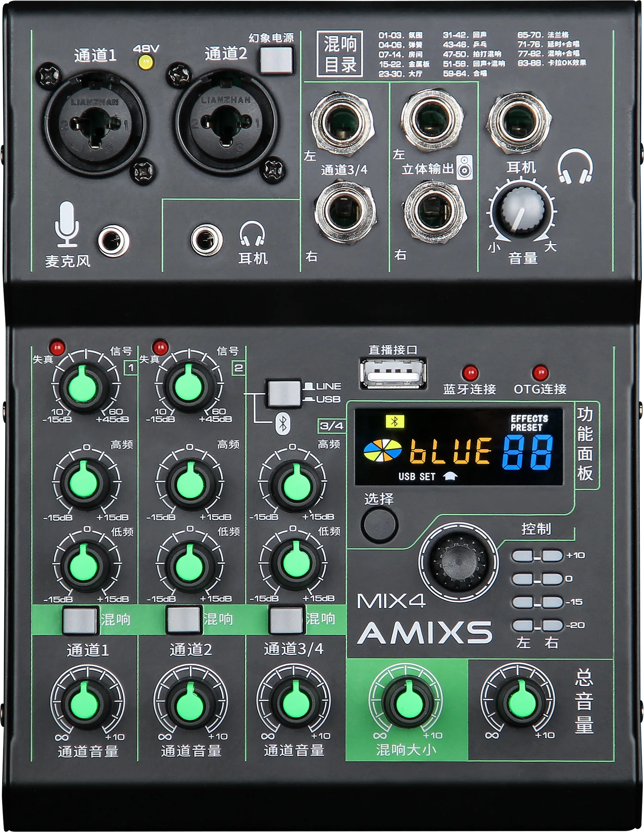Click the black 控制 rotary encoder knob
644x832 pixels.
(x=458, y=562)
